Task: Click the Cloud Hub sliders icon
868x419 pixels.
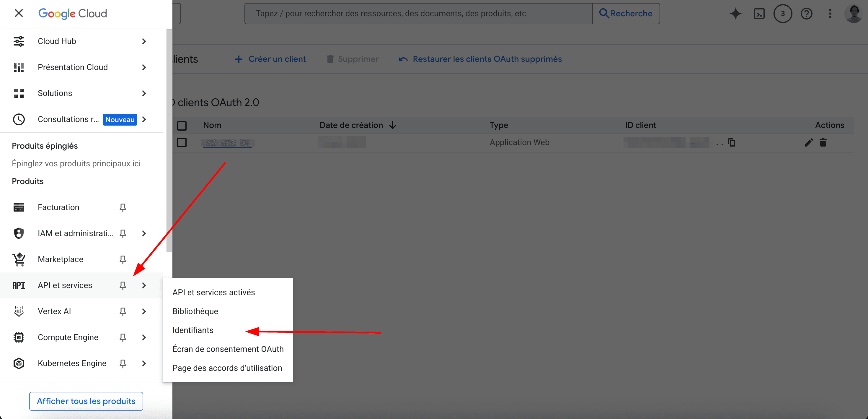Action: [x=19, y=41]
